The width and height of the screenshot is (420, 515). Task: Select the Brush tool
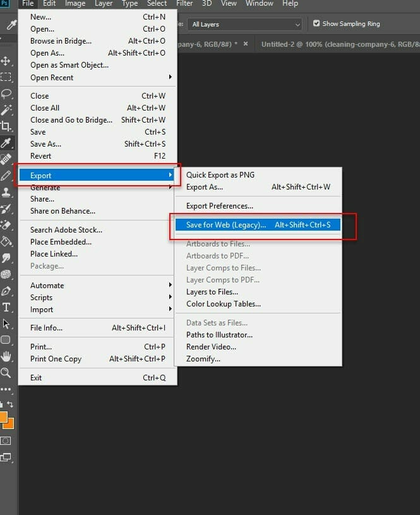tap(6, 176)
